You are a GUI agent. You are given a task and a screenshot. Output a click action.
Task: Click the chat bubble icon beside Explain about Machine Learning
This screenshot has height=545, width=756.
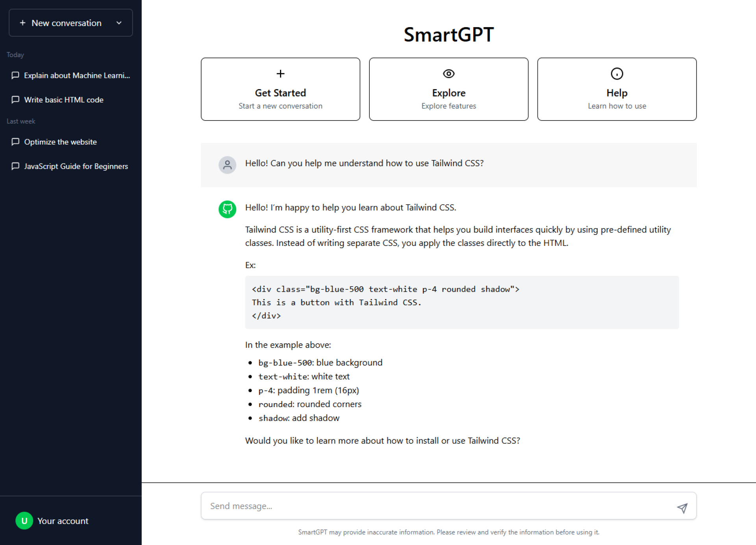(x=15, y=75)
